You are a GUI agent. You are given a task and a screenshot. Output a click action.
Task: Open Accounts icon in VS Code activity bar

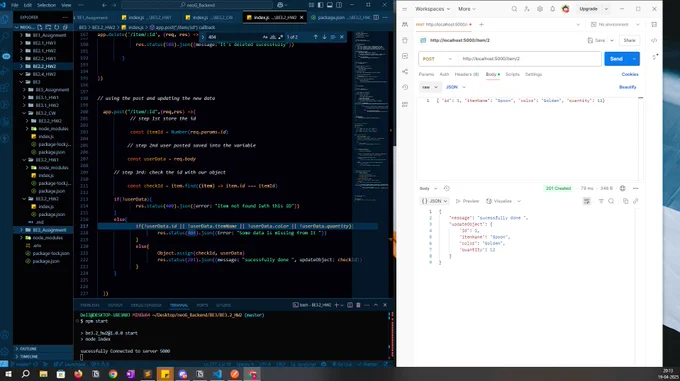point(5,335)
